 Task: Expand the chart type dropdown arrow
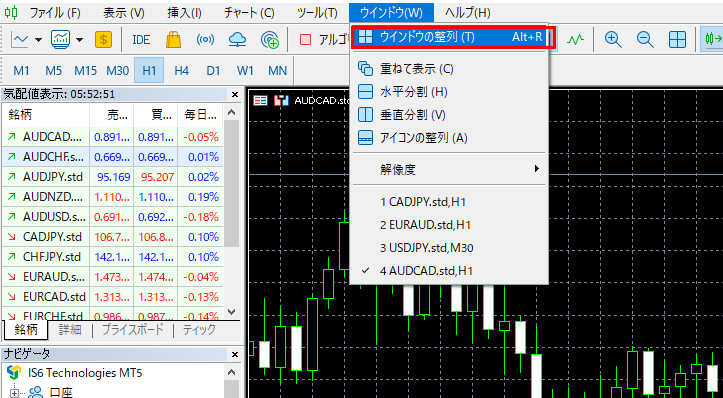click(x=38, y=40)
